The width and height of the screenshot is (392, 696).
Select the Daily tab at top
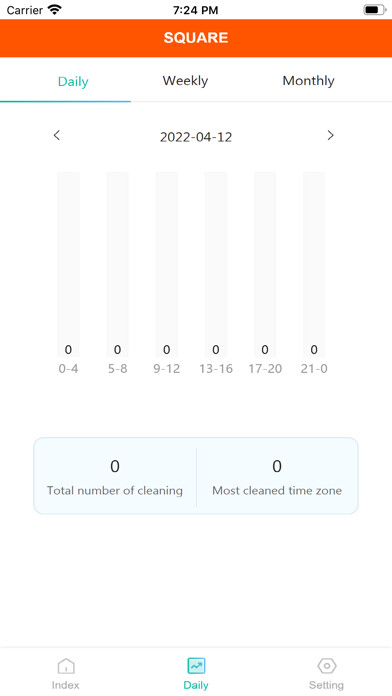click(73, 82)
